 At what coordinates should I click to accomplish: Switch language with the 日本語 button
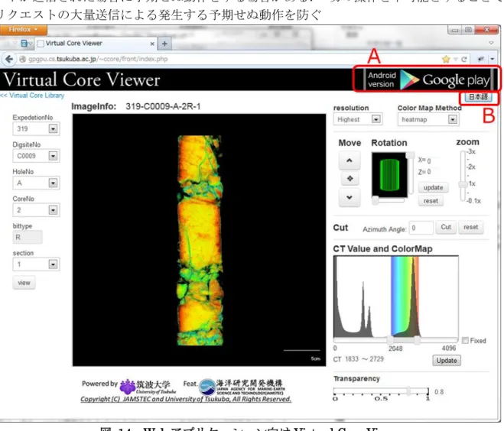(478, 97)
